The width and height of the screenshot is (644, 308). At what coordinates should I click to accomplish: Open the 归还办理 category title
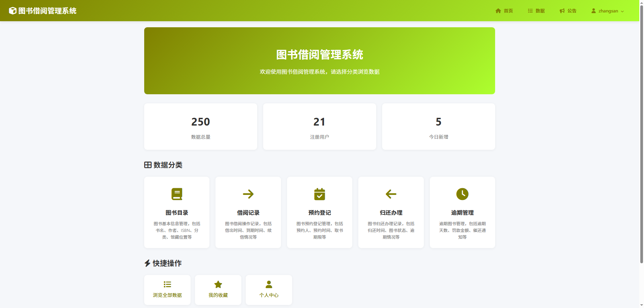pyautogui.click(x=391, y=213)
